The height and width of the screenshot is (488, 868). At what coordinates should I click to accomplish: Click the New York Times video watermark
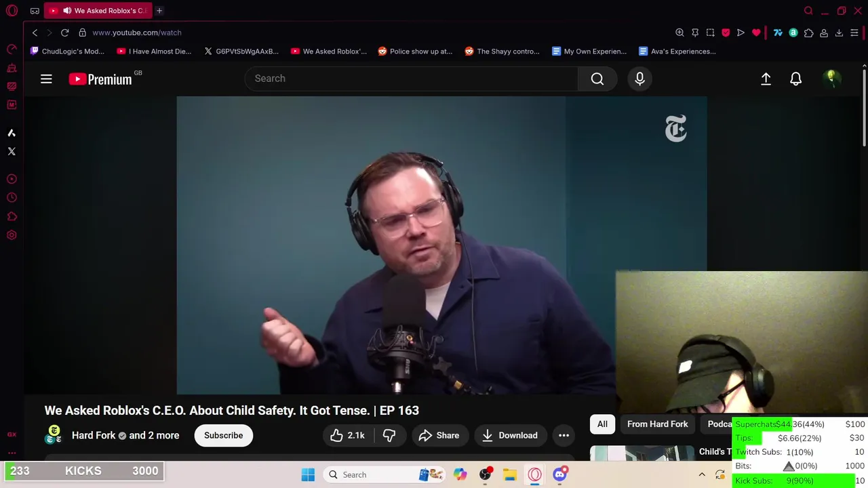click(x=676, y=129)
